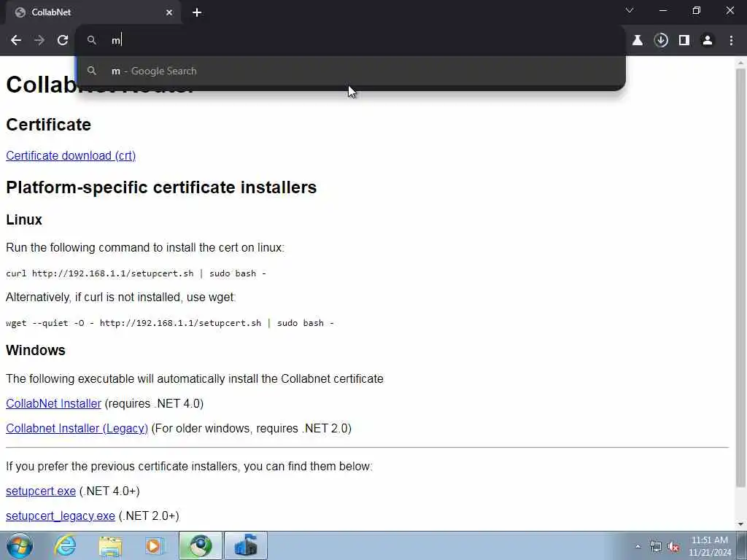Open the profile avatar menu
Screen dimensions: 747x560
708,41
